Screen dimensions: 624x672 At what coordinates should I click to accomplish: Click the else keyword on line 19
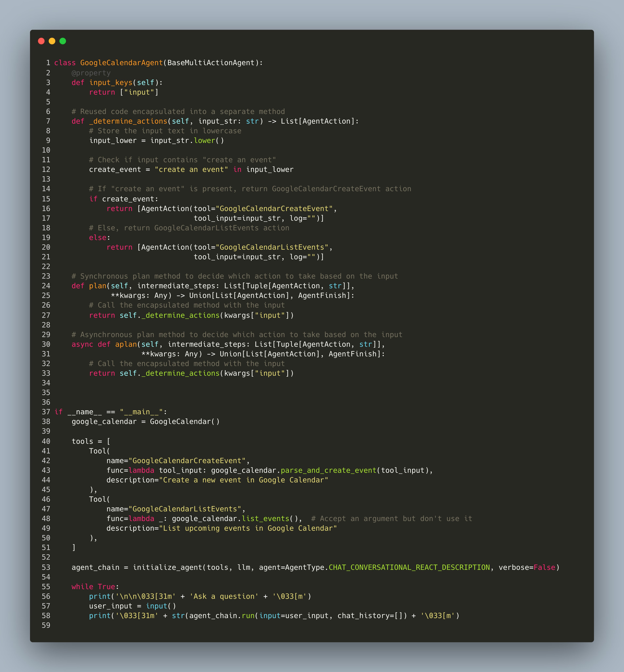click(x=98, y=238)
